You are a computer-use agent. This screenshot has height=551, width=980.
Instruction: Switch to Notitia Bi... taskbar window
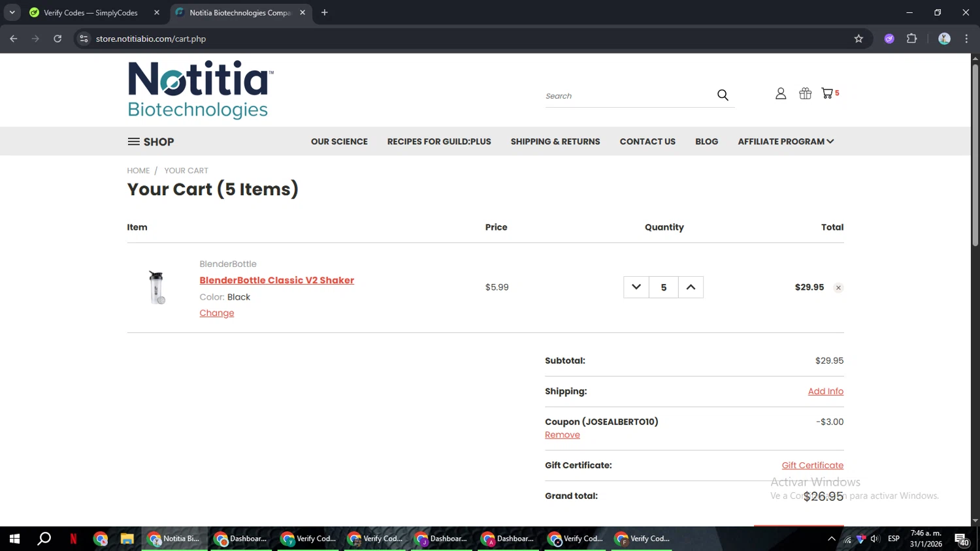(174, 539)
